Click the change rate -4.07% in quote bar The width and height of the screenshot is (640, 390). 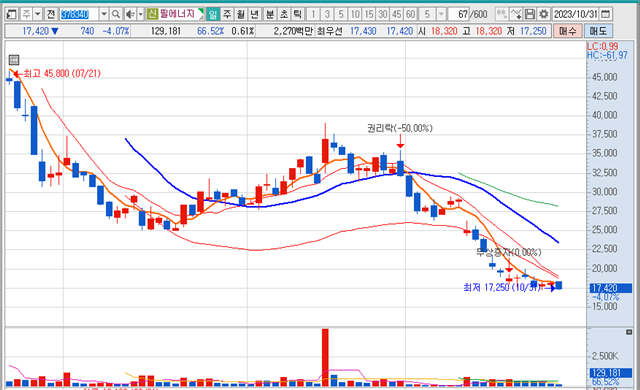[x=116, y=31]
